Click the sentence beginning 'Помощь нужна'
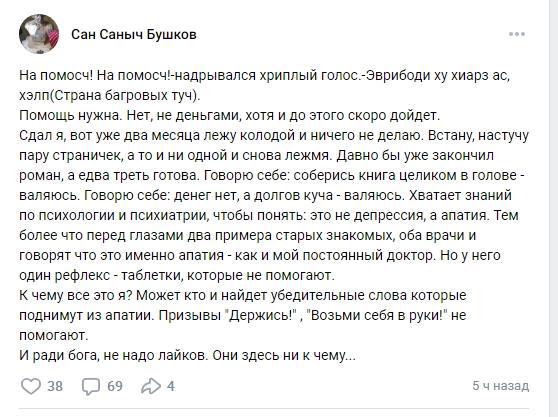 pyautogui.click(x=230, y=116)
